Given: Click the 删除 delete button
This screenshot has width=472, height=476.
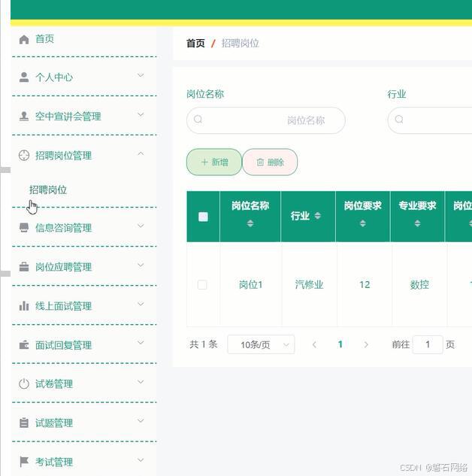Looking at the screenshot, I should [270, 162].
